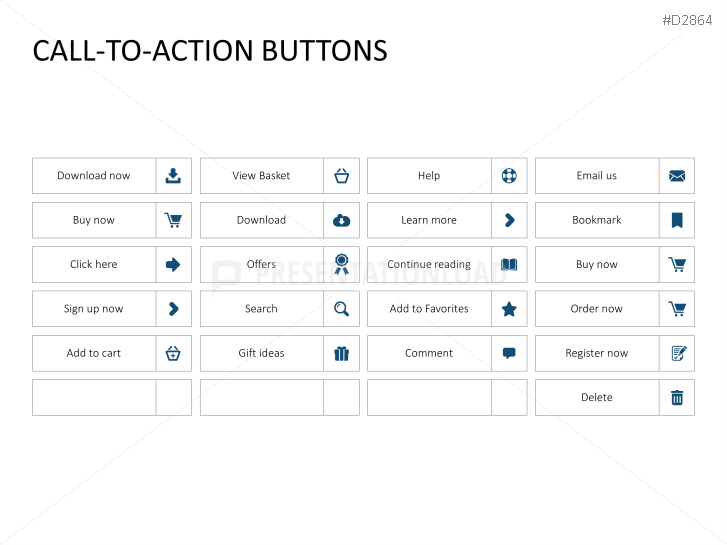Click the trash can icon beside Delete
Screen dimensions: 727x545
[x=677, y=398]
